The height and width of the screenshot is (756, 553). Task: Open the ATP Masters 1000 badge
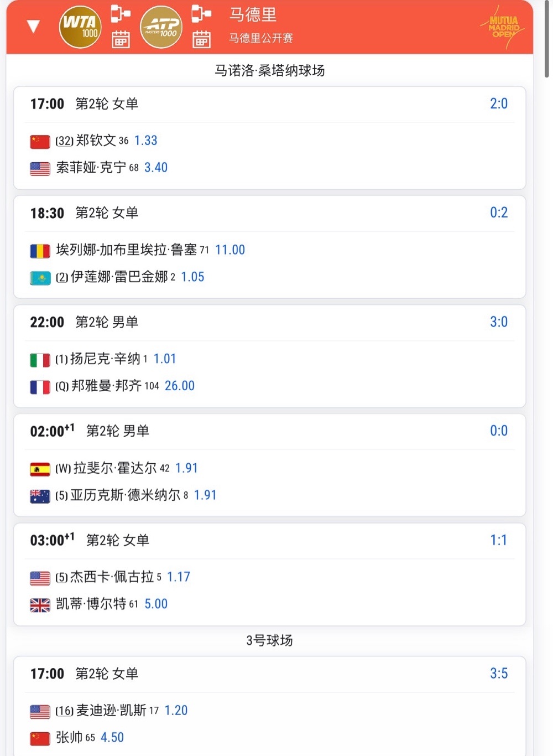tap(161, 27)
